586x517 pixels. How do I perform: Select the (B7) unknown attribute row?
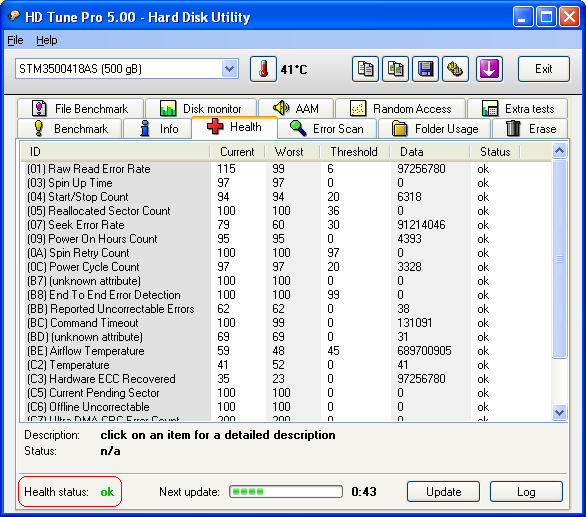[x=286, y=281]
